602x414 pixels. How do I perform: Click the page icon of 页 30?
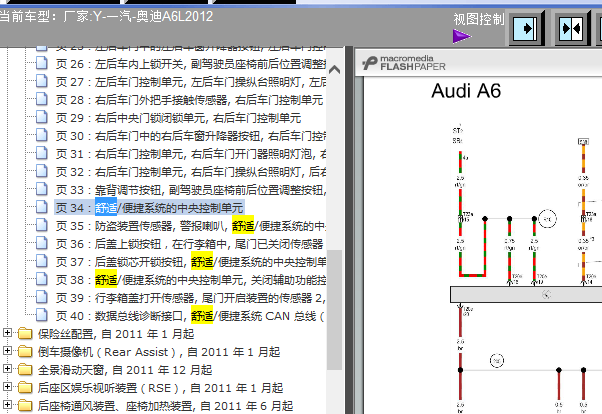tap(41, 135)
